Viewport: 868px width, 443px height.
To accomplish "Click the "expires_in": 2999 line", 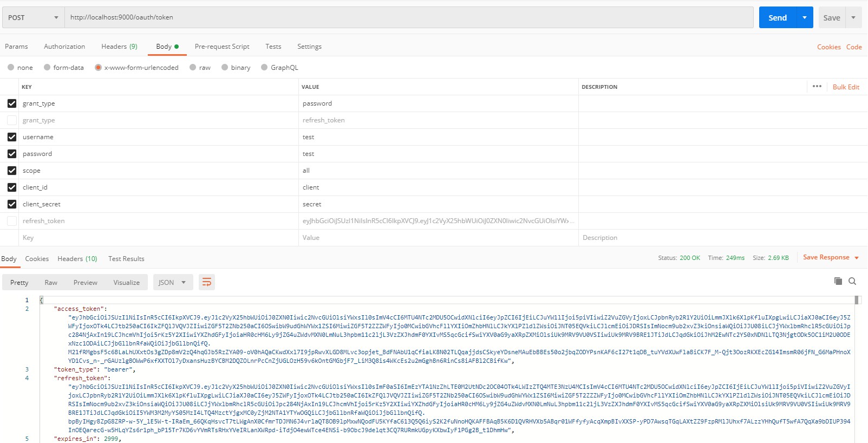I will pyautogui.click(x=88, y=439).
